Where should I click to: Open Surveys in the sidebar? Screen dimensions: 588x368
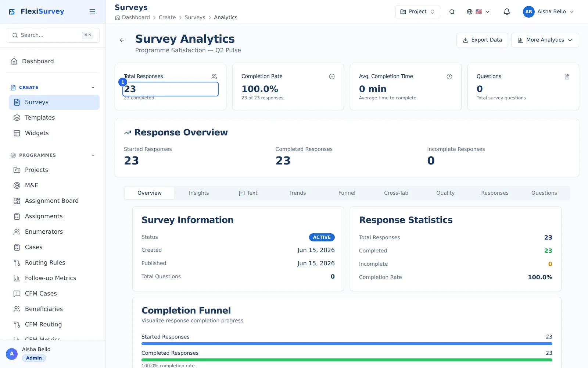coord(54,102)
